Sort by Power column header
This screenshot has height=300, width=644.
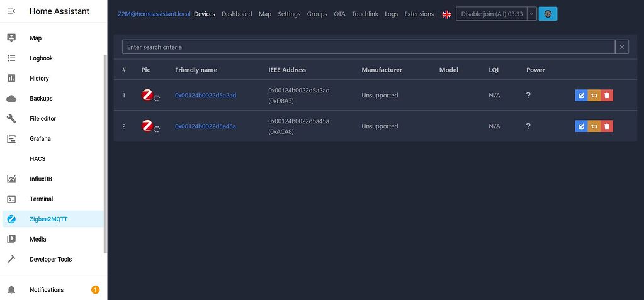(536, 70)
